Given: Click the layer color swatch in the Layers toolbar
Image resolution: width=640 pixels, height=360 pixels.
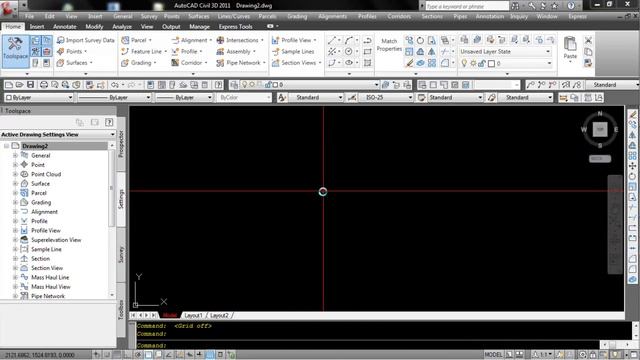Looking at the screenshot, I should point(275,84).
